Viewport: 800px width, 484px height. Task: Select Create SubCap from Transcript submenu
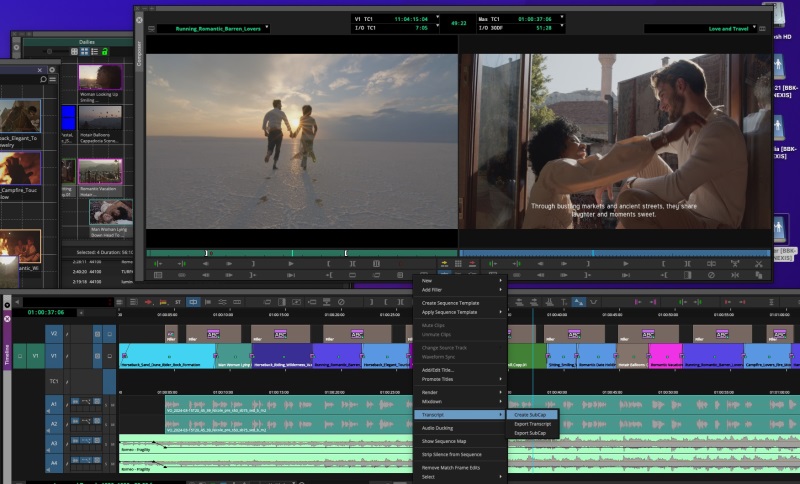pos(530,414)
